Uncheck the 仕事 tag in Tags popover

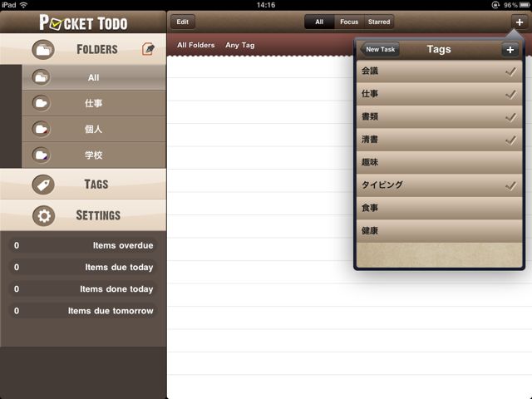(x=439, y=94)
